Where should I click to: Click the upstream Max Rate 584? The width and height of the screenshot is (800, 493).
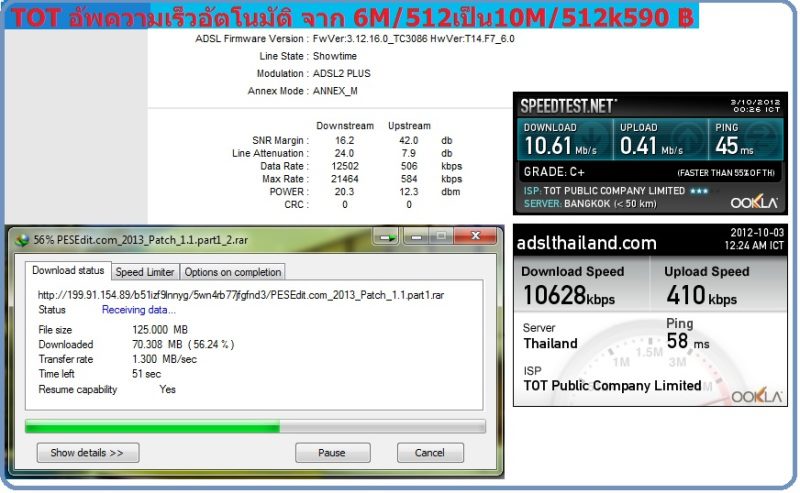(x=409, y=179)
